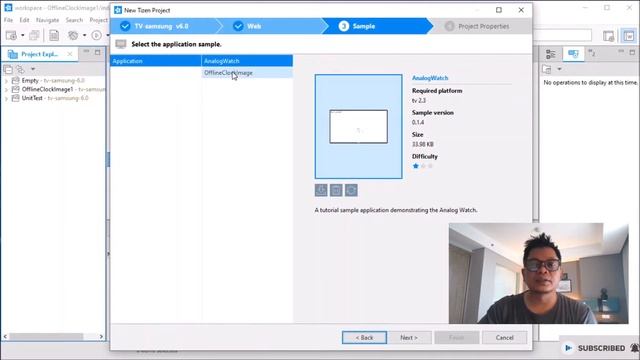
Task: Click the Cancel button
Action: coord(504,338)
